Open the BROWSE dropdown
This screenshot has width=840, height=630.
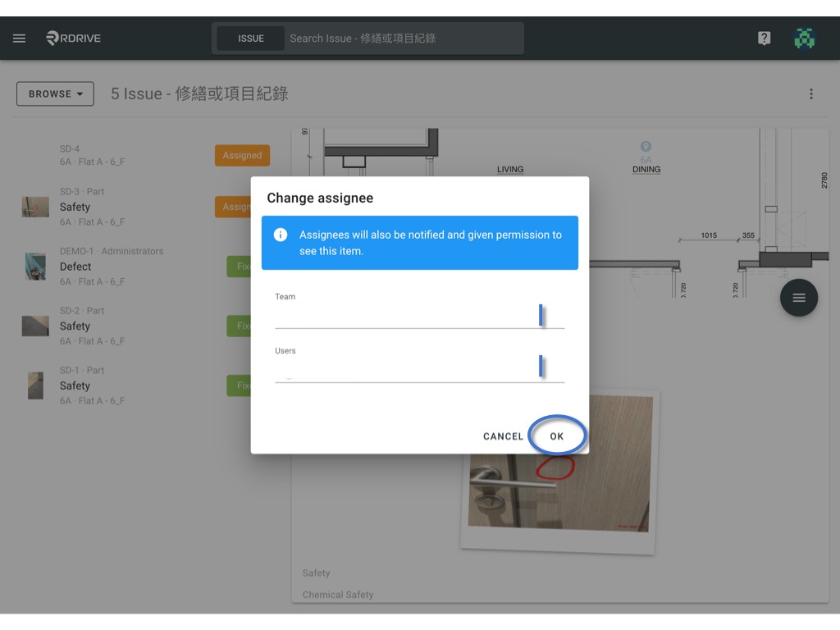coord(55,94)
